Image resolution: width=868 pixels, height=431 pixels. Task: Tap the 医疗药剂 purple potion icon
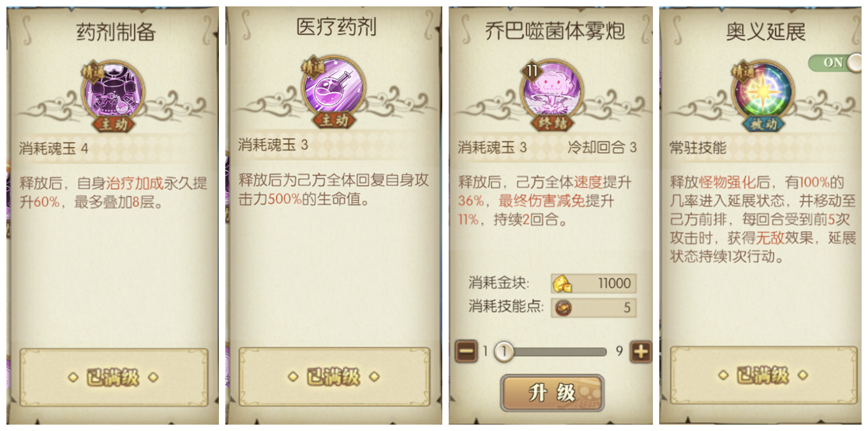(334, 86)
